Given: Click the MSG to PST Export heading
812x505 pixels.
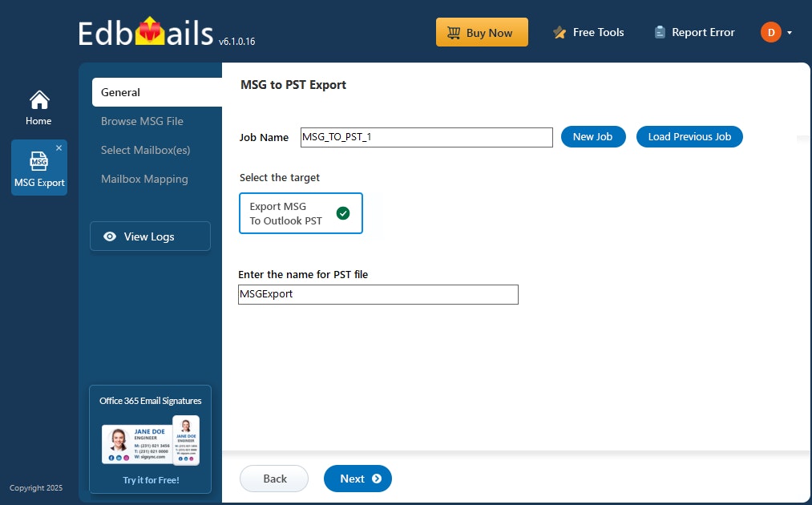Looking at the screenshot, I should pyautogui.click(x=293, y=85).
